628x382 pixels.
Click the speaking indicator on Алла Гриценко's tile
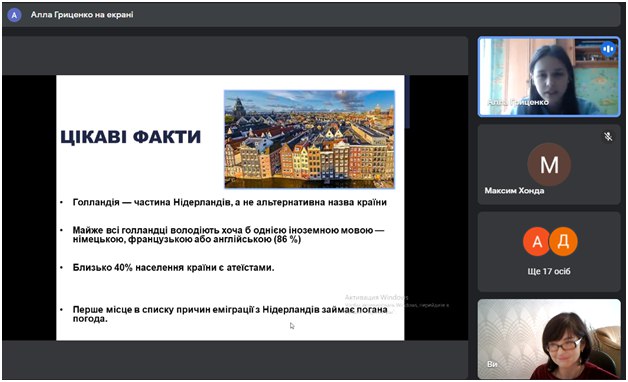(608, 49)
